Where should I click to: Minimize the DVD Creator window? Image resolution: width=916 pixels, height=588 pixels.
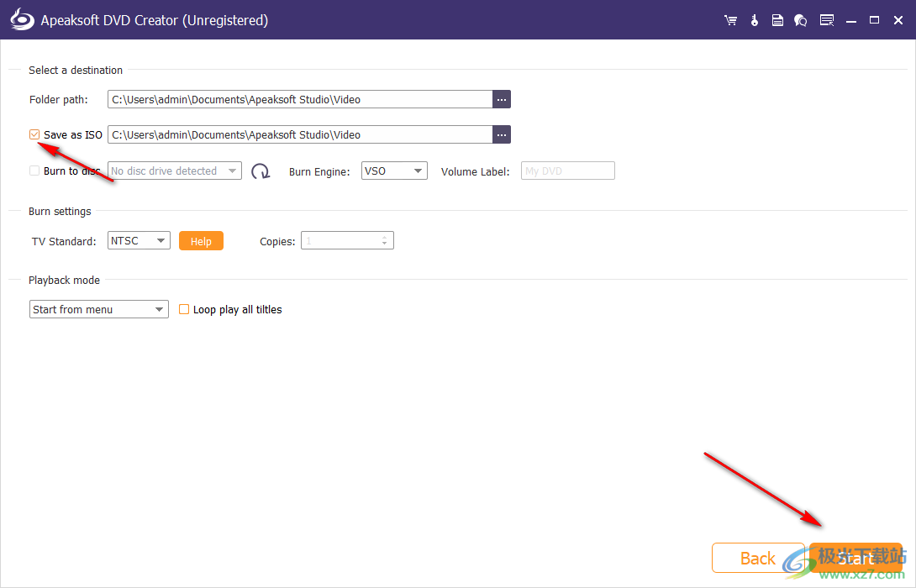click(x=851, y=20)
